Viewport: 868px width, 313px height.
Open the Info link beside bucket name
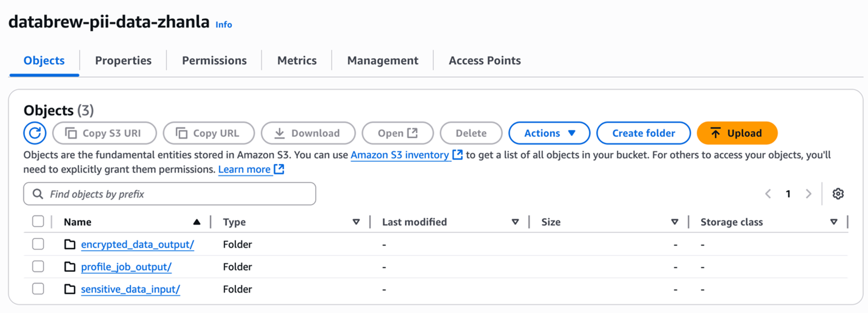click(x=224, y=25)
